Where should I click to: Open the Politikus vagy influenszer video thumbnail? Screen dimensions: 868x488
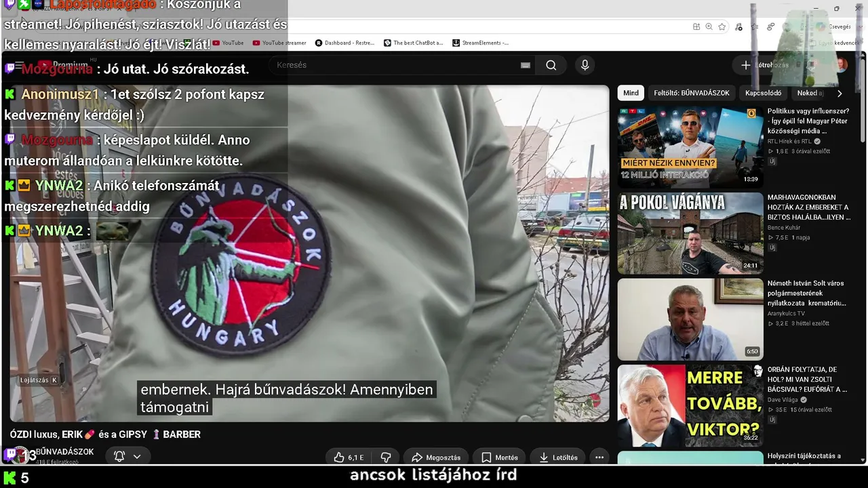point(690,146)
